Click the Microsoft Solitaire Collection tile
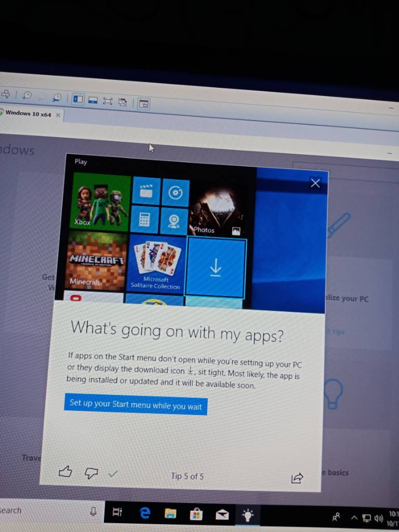The width and height of the screenshot is (399, 532). pyautogui.click(x=156, y=264)
